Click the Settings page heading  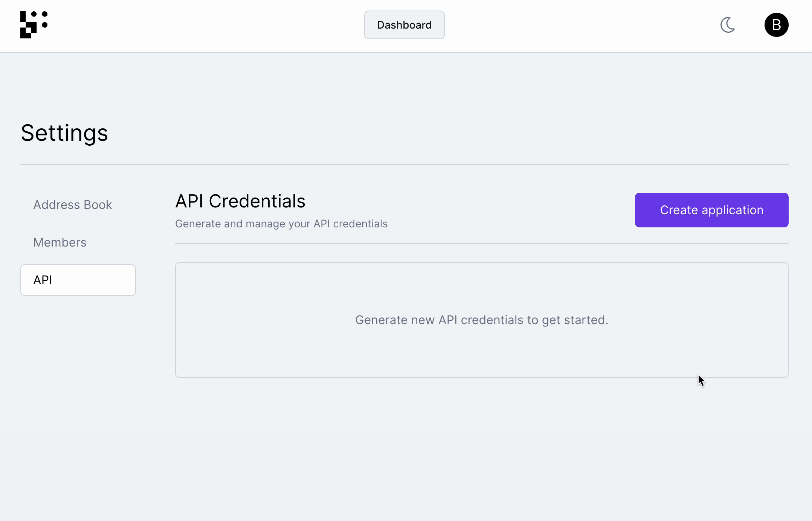64,133
